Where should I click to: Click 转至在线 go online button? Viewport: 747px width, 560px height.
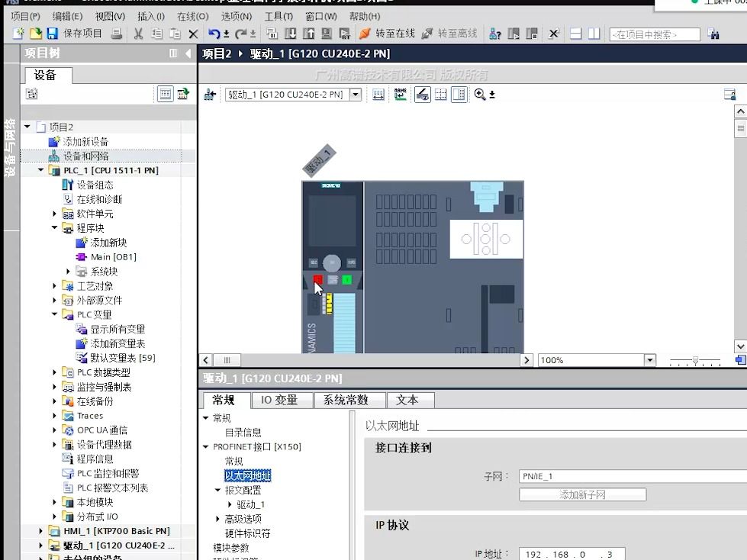pos(387,34)
